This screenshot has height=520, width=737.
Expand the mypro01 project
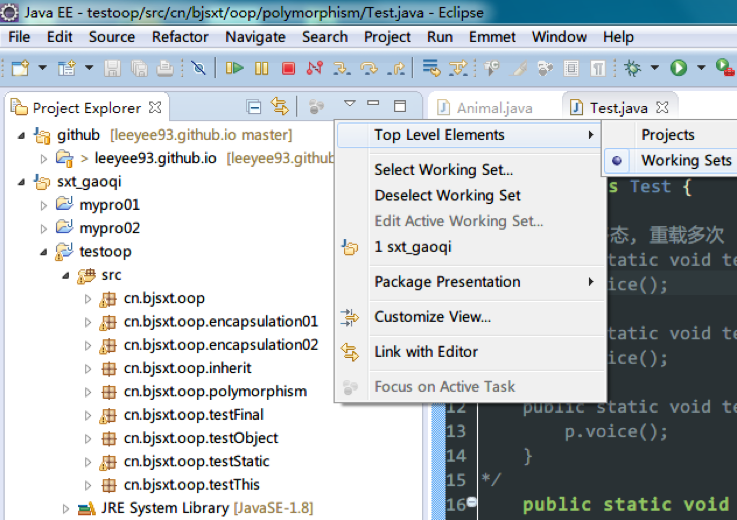tap(44, 205)
